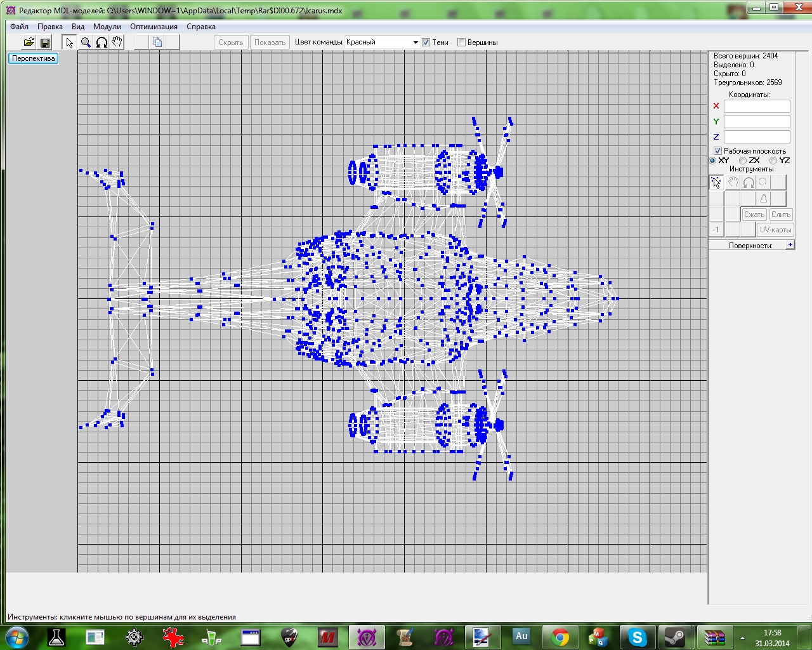
Task: Toggle the Рабочая плоскость checkbox
Action: coord(717,151)
